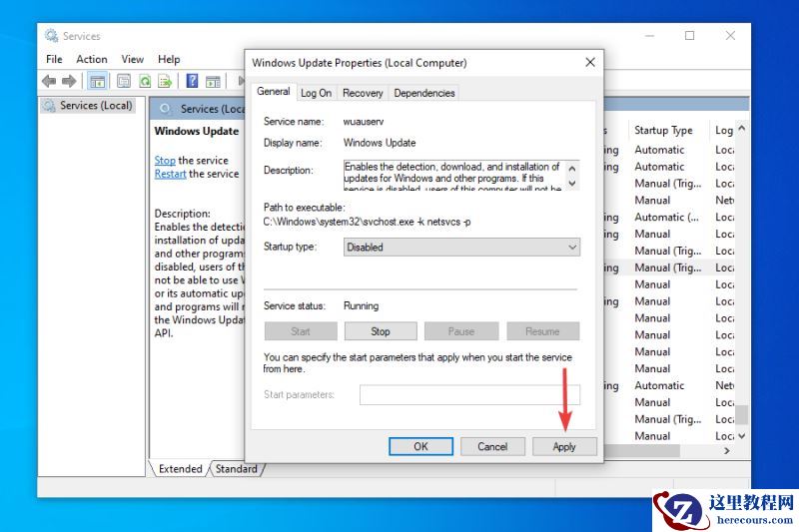This screenshot has width=799, height=532.
Task: Click the Export List toolbar icon
Action: [165, 81]
